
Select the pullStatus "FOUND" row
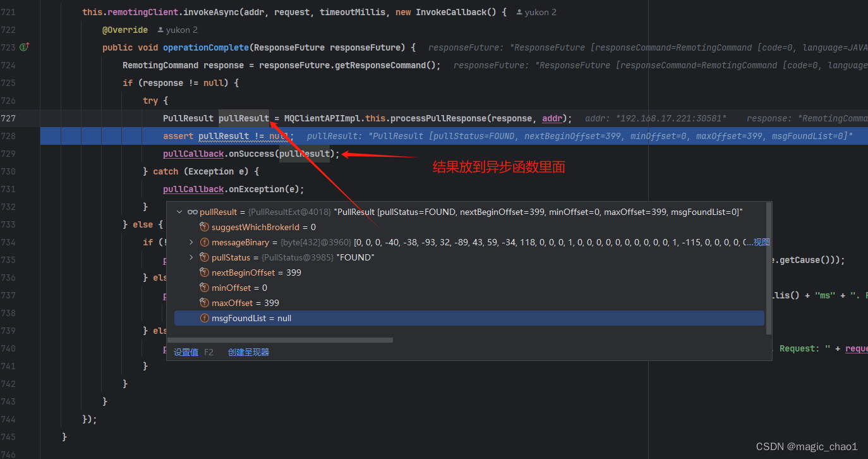(x=469, y=257)
